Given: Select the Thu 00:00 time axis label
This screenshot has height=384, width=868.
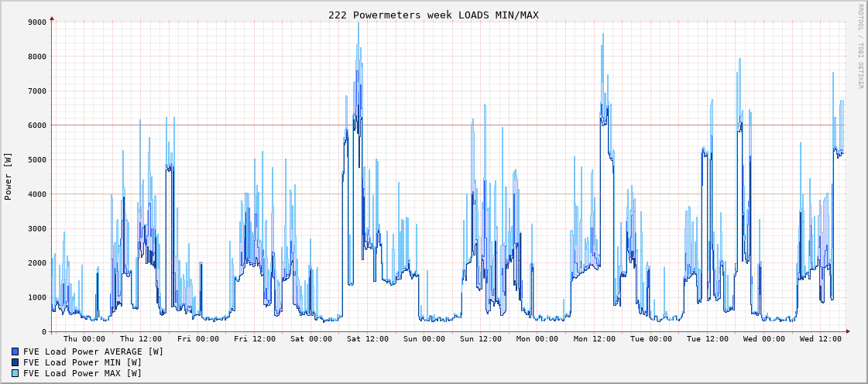Looking at the screenshot, I should 84,339.
